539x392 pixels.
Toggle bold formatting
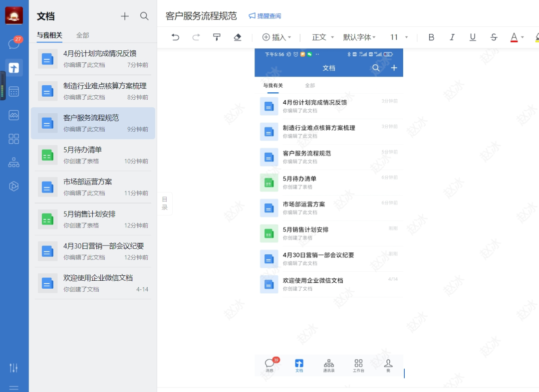point(431,37)
